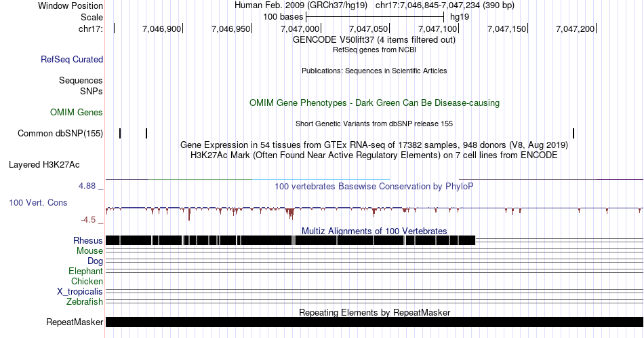Click the Rhesus black alignment block
This screenshot has height=338, width=644.
pyautogui.click(x=290, y=240)
